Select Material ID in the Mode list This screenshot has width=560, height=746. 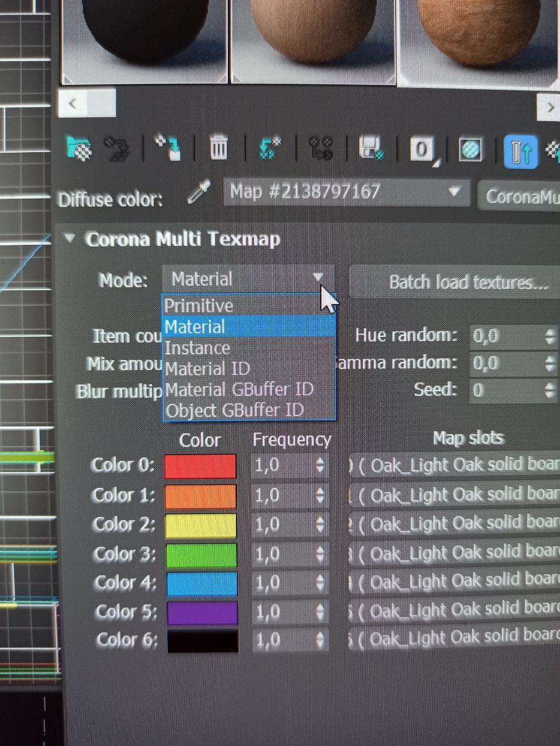point(249,368)
